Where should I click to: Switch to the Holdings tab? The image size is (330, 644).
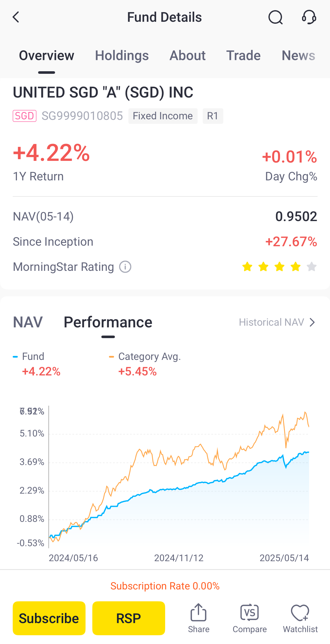(122, 55)
